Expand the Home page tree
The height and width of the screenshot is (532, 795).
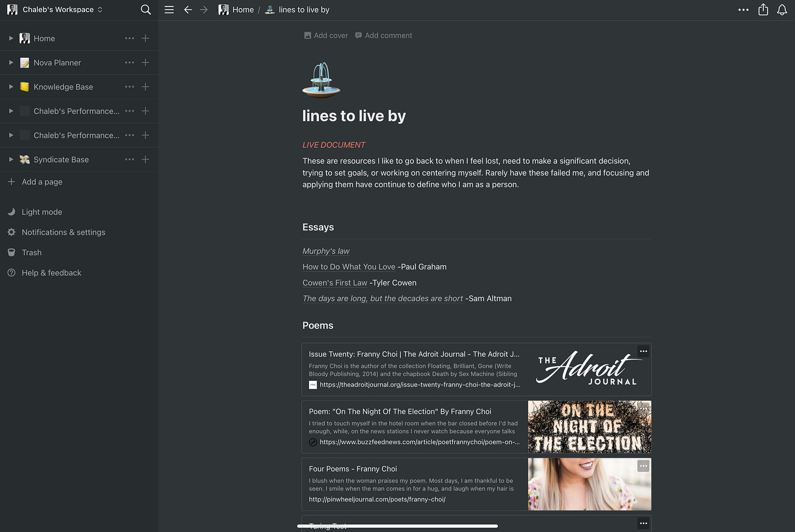click(x=11, y=38)
